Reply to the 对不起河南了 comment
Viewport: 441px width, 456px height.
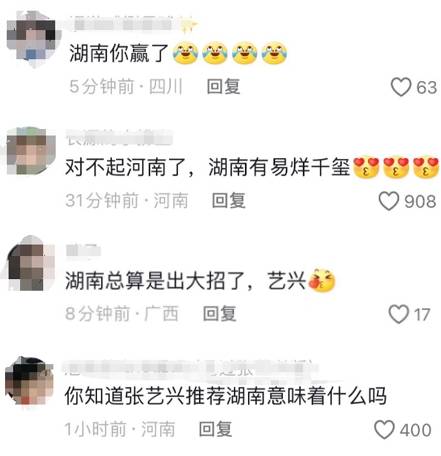[229, 201]
